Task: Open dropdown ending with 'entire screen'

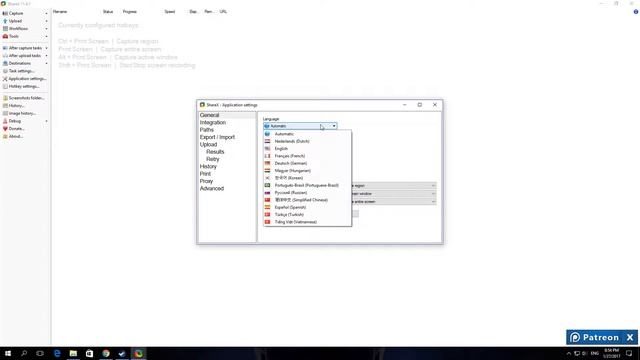Action: (394, 202)
